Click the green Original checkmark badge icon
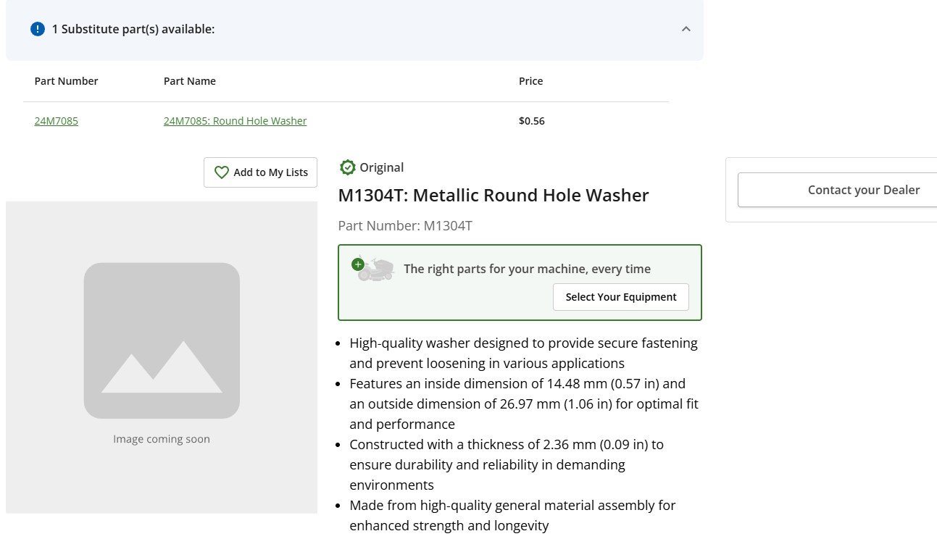 pos(348,167)
